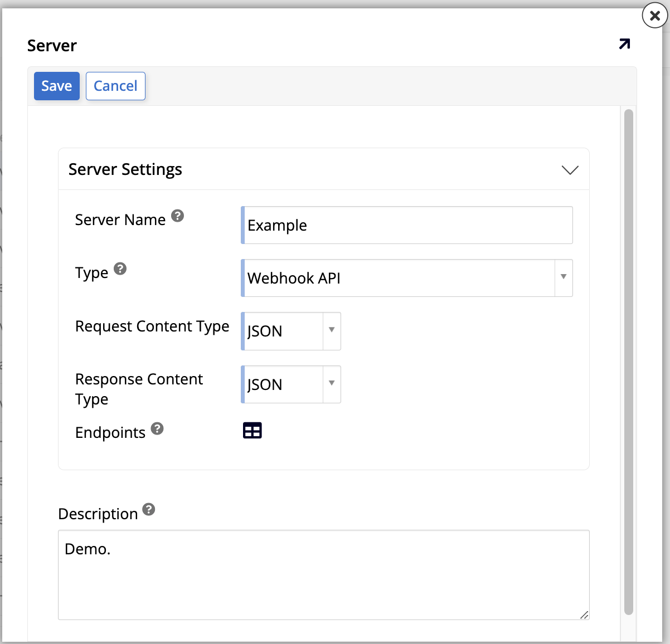Image resolution: width=670 pixels, height=644 pixels.
Task: Collapse the Server Settings section
Action: [570, 169]
